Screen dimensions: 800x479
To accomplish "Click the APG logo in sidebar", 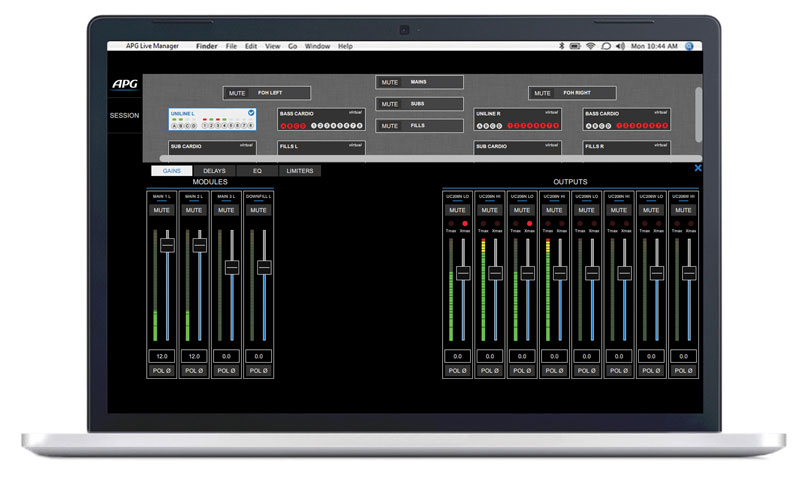I will pos(124,84).
